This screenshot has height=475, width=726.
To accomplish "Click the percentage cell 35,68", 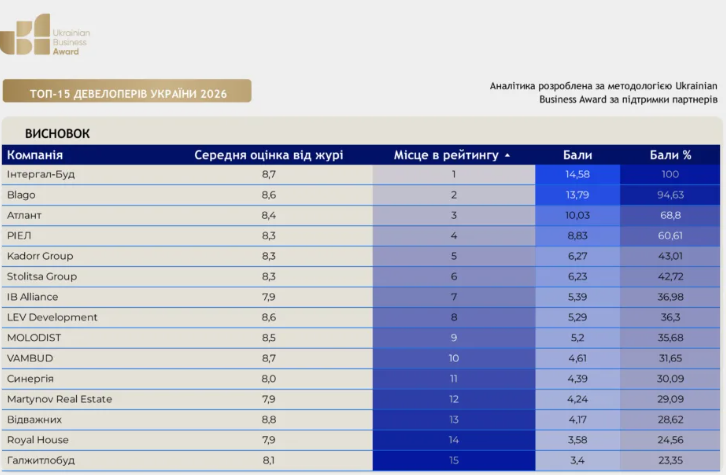I will (x=670, y=338).
